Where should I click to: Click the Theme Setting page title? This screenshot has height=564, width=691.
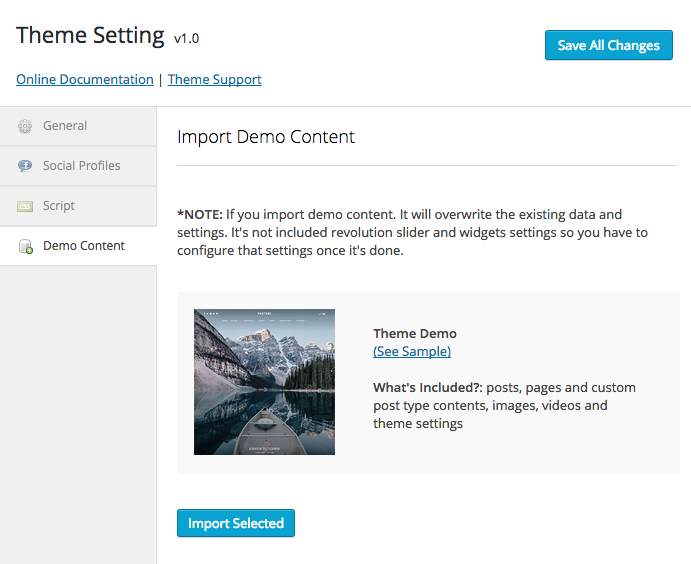click(90, 35)
